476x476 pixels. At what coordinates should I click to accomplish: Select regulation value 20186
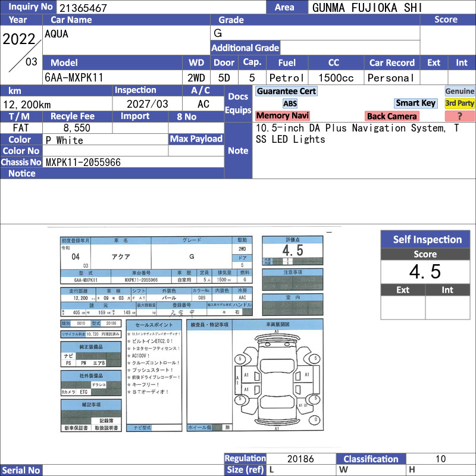pyautogui.click(x=300, y=459)
